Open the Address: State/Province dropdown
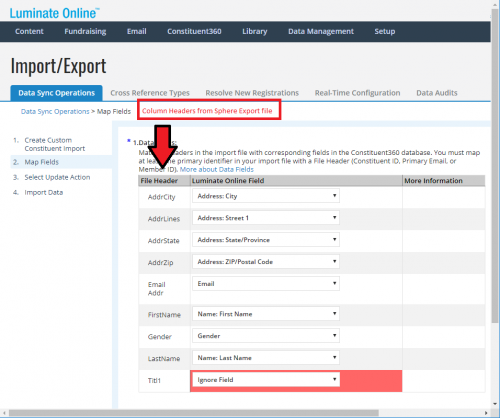Viewport: 500px width, 418px height. [266, 240]
